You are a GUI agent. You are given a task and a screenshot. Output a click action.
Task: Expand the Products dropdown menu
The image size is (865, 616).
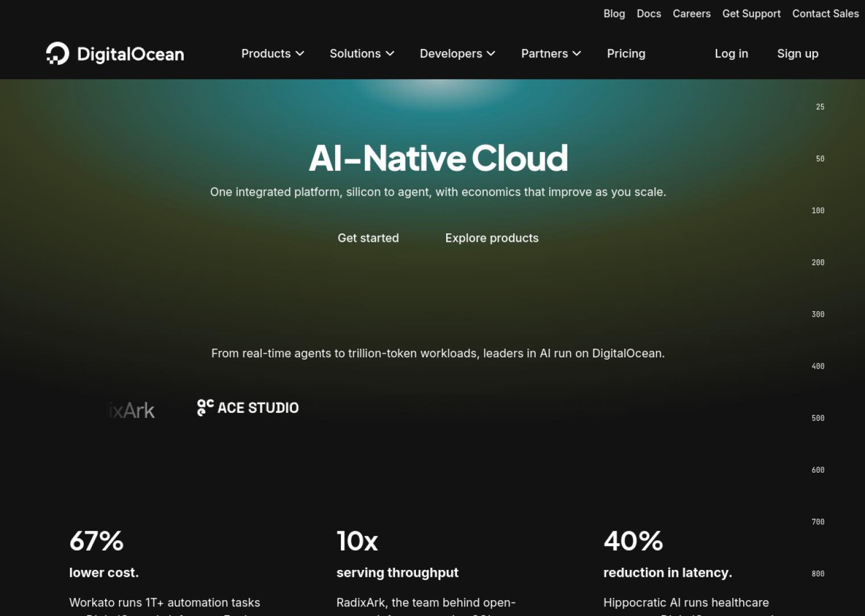coord(273,53)
